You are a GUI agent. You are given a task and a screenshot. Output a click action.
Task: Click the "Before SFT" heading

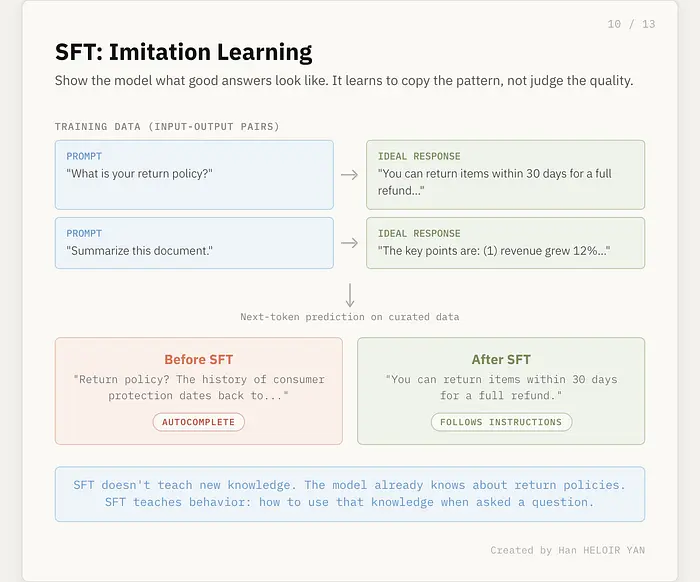(x=198, y=359)
